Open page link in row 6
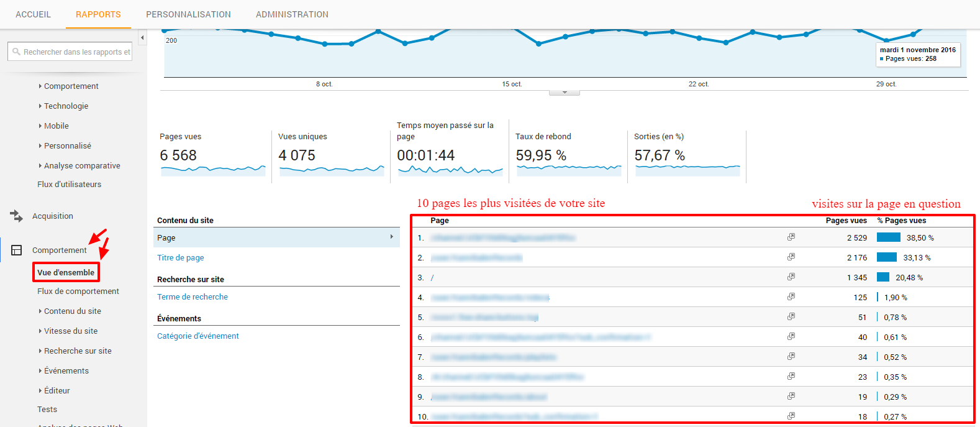This screenshot has height=427, width=980. pos(540,337)
